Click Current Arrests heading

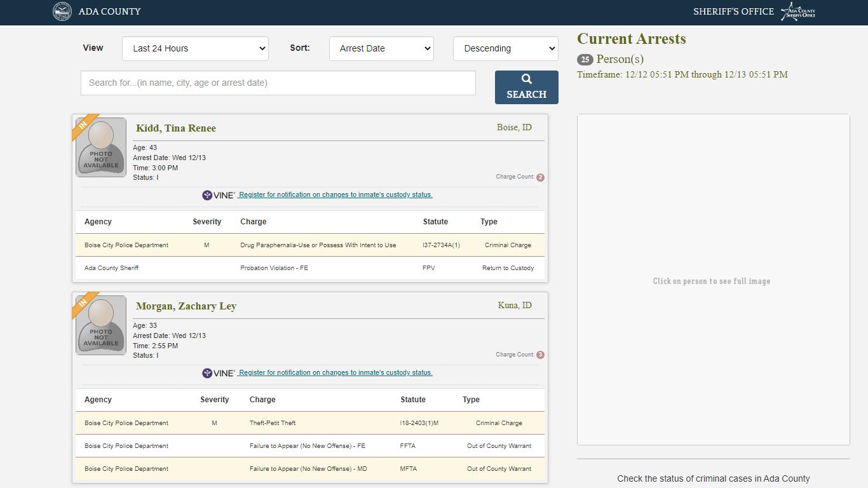[x=632, y=39]
